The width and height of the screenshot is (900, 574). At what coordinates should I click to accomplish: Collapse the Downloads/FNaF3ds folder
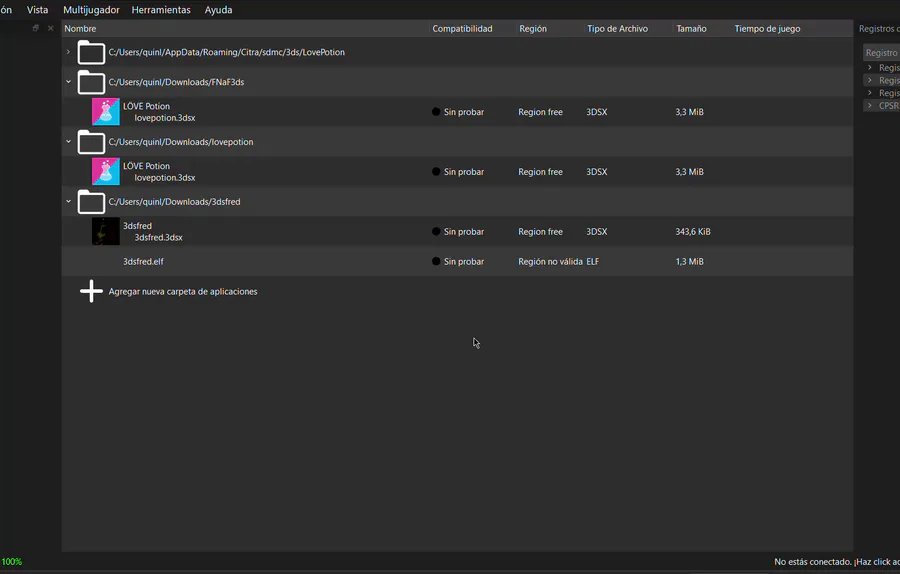pos(68,82)
